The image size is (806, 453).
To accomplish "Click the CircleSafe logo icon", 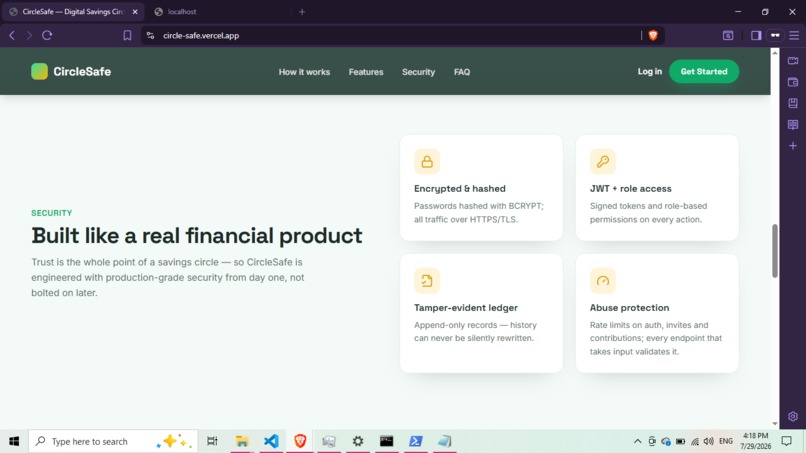I will pyautogui.click(x=40, y=71).
